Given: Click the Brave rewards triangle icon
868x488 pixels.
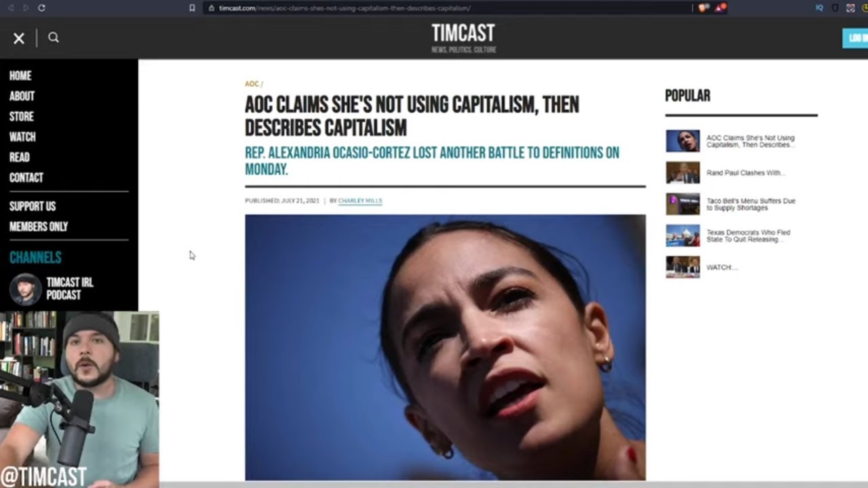Looking at the screenshot, I should (720, 7).
